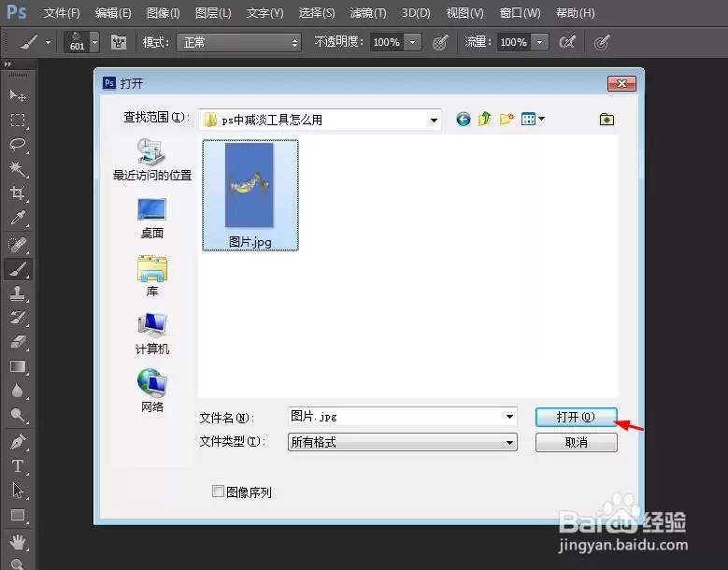Open the 视图(V) menu
Image resolution: width=728 pixels, height=570 pixels.
(464, 13)
